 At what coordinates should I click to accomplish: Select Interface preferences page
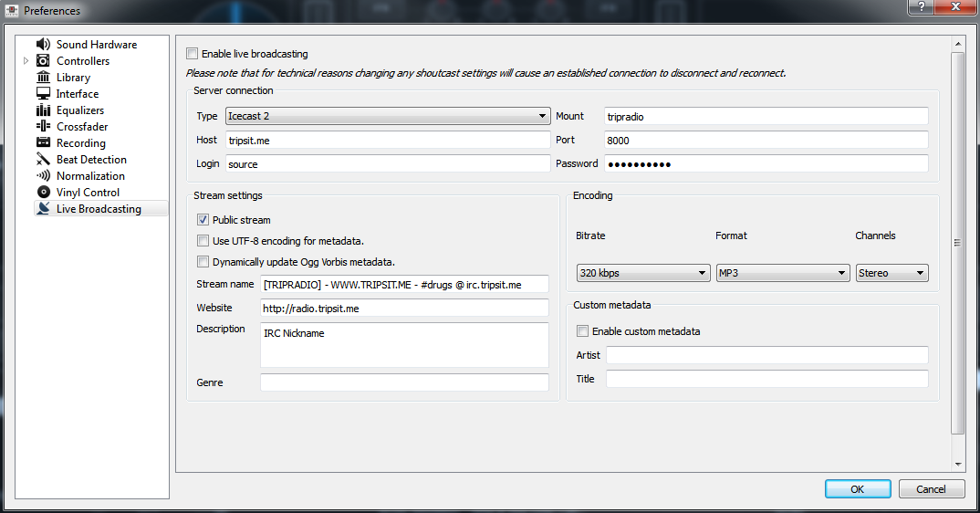tap(78, 94)
